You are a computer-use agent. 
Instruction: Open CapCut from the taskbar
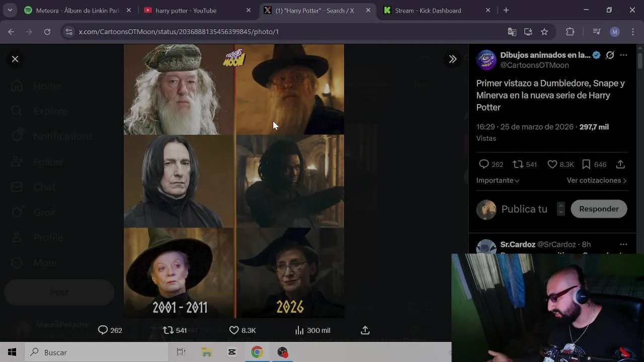232,352
